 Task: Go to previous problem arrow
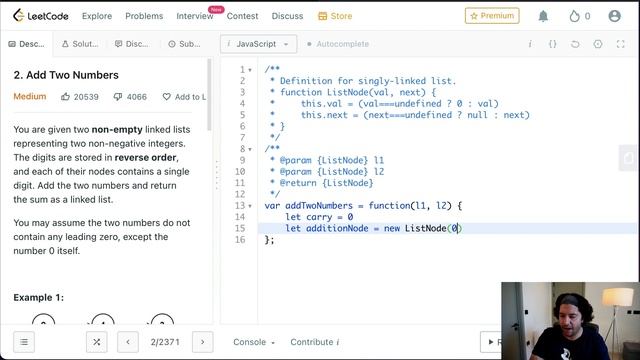(128, 342)
